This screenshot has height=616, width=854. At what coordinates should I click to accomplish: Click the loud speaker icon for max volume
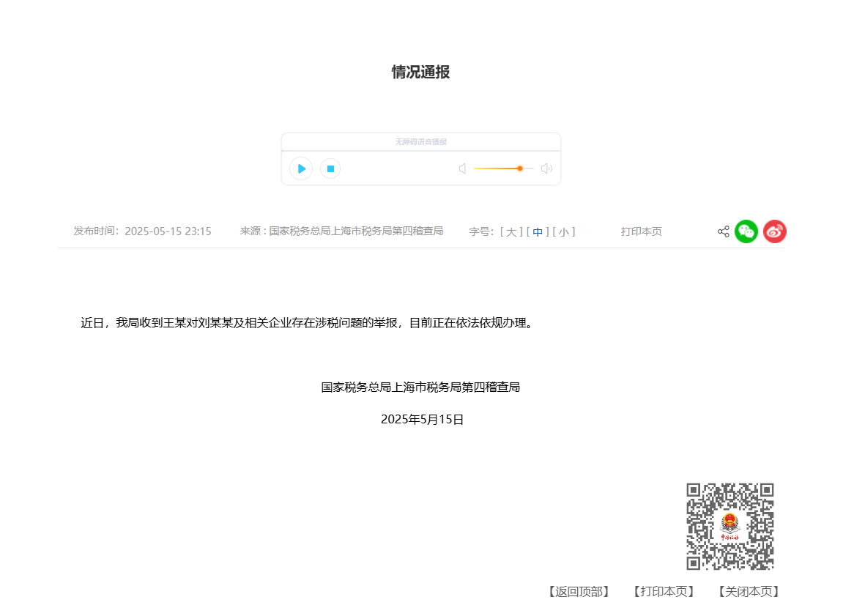[547, 169]
